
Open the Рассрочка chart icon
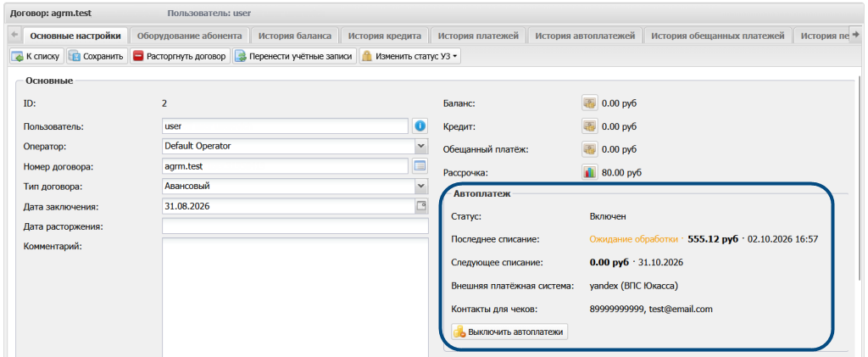(590, 173)
